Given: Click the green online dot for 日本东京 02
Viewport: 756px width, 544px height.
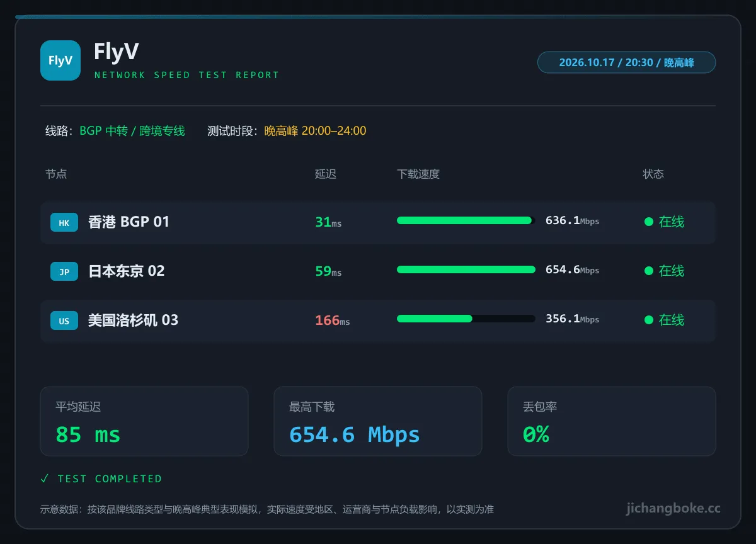Looking at the screenshot, I should 648,271.
